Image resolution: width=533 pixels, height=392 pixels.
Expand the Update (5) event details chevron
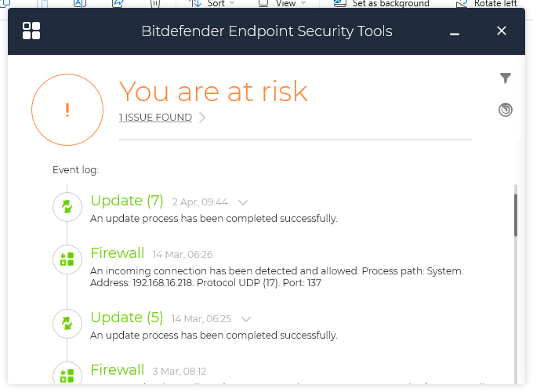246,319
